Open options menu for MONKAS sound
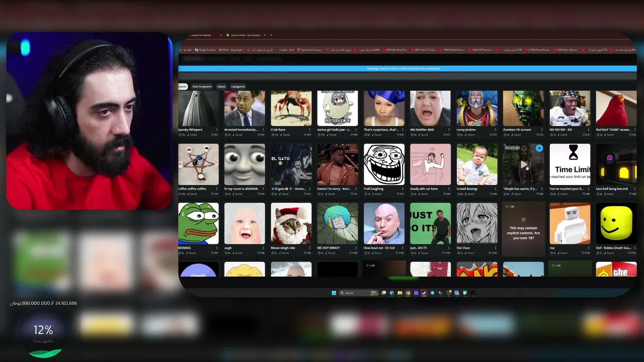 [x=217, y=248]
